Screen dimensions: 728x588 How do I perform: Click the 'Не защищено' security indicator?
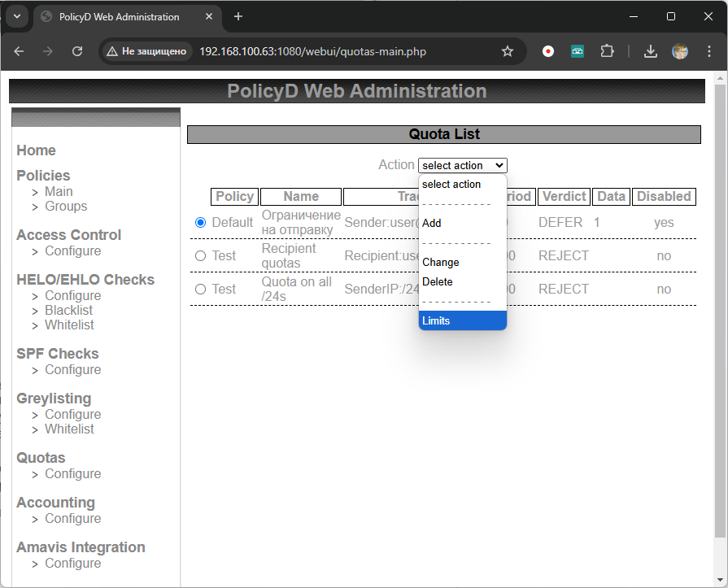pyautogui.click(x=146, y=51)
